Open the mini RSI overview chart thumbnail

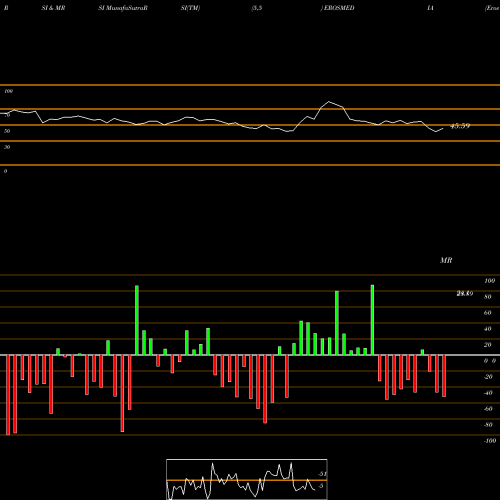click(247, 479)
